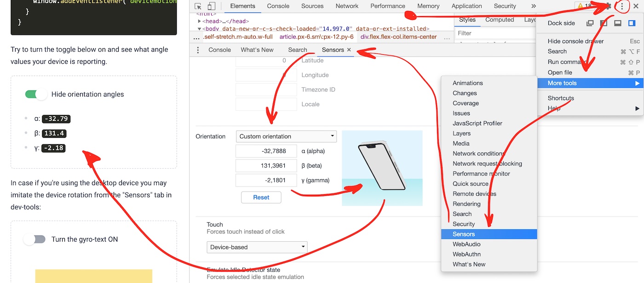The height and width of the screenshot is (283, 644).
Task: Open the 'Device-based' touch dropdown
Action: pos(257,247)
